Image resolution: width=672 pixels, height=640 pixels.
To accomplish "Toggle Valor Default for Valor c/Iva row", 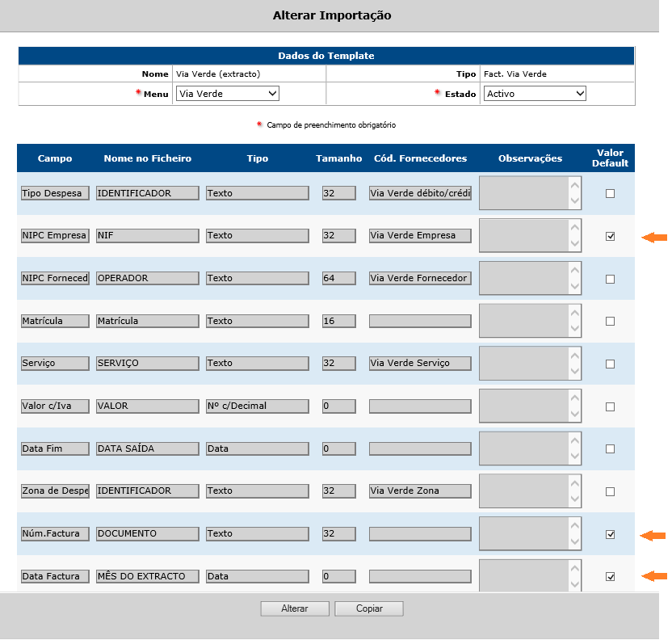I will [x=610, y=406].
